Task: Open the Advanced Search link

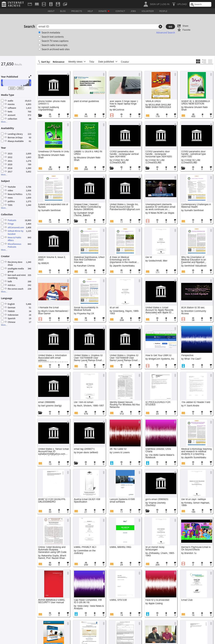Action: tap(165, 32)
